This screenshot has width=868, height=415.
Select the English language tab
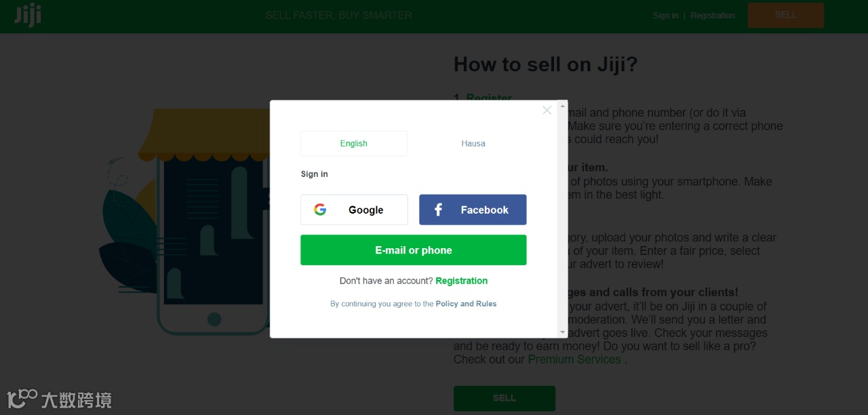[x=354, y=144]
